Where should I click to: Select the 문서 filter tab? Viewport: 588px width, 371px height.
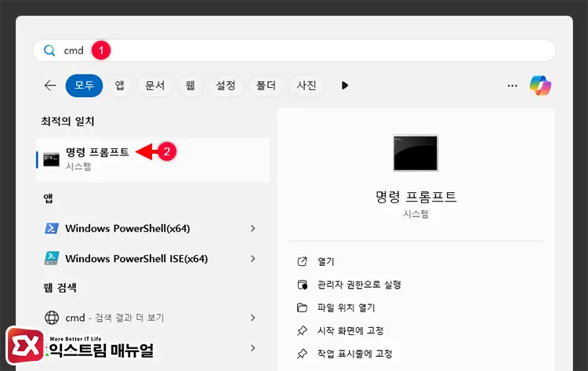tap(155, 85)
